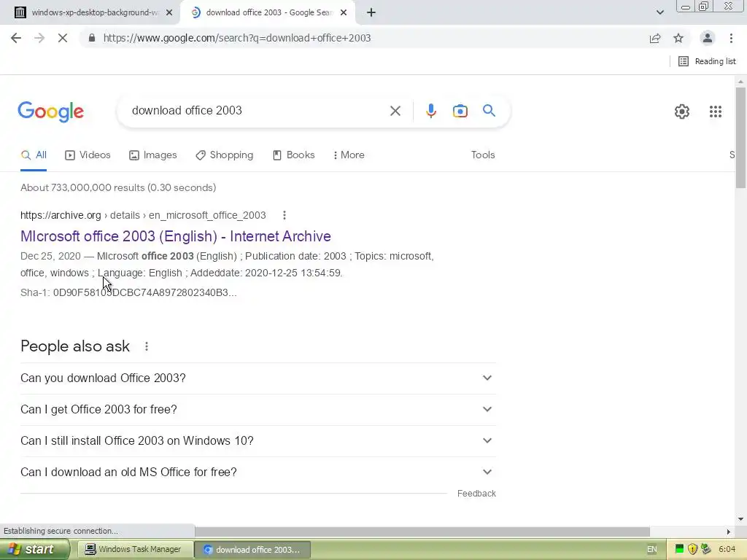Switch to Shopping results
This screenshot has height=560, width=747.
click(x=225, y=155)
